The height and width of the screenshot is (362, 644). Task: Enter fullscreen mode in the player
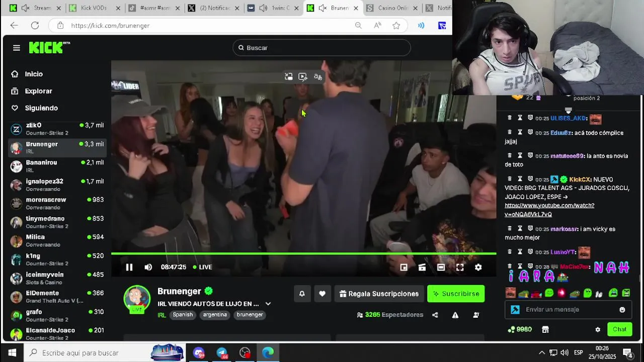point(460,267)
